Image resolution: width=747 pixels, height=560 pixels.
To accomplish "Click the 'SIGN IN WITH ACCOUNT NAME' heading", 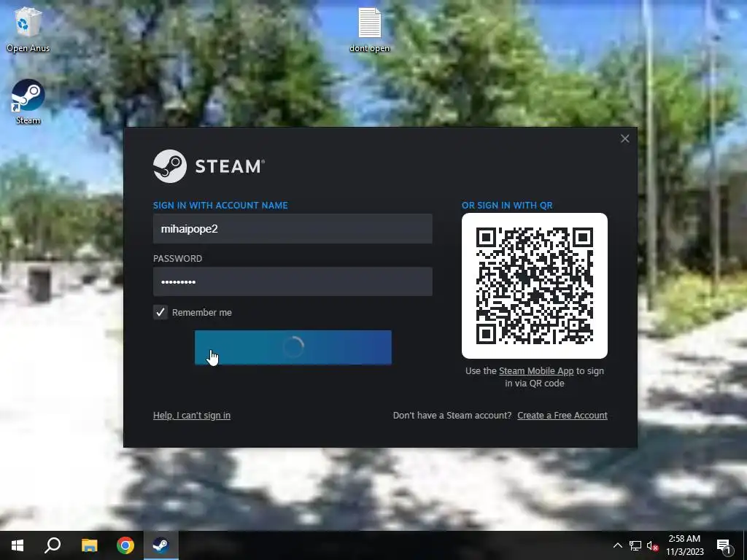I will 220,205.
